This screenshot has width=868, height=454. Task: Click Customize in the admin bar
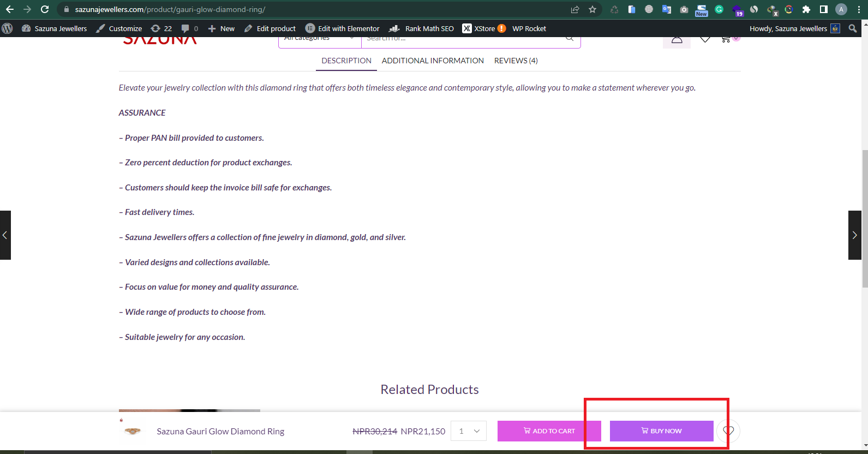click(119, 28)
